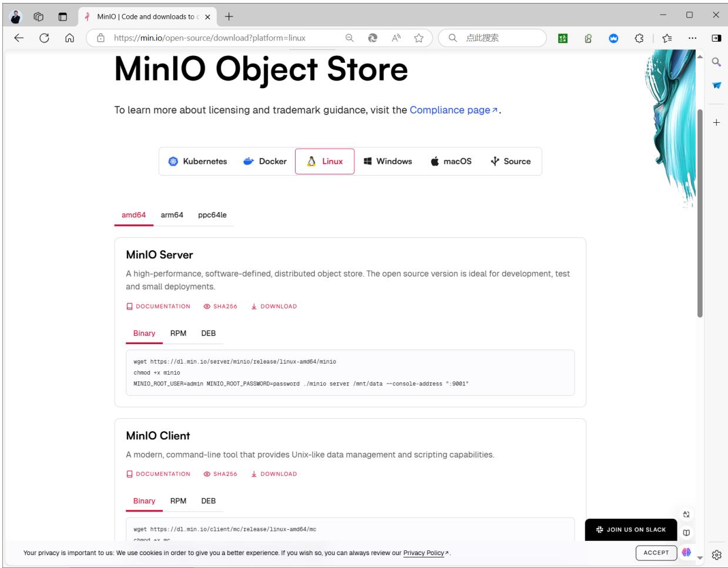Screen dimensions: 728x568
Task: Click the browser refresh icon
Action: pos(44,38)
